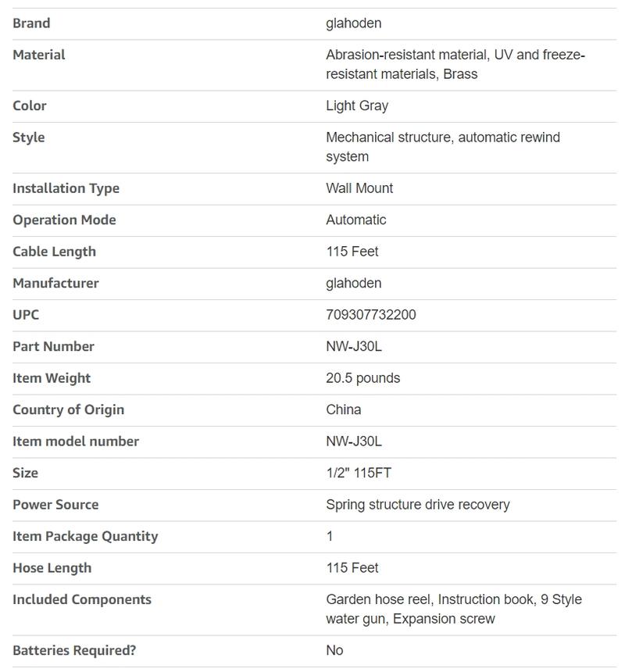Image resolution: width=625 pixels, height=672 pixels.
Task: Click the Part Number value NW-J30L
Action: pos(354,346)
